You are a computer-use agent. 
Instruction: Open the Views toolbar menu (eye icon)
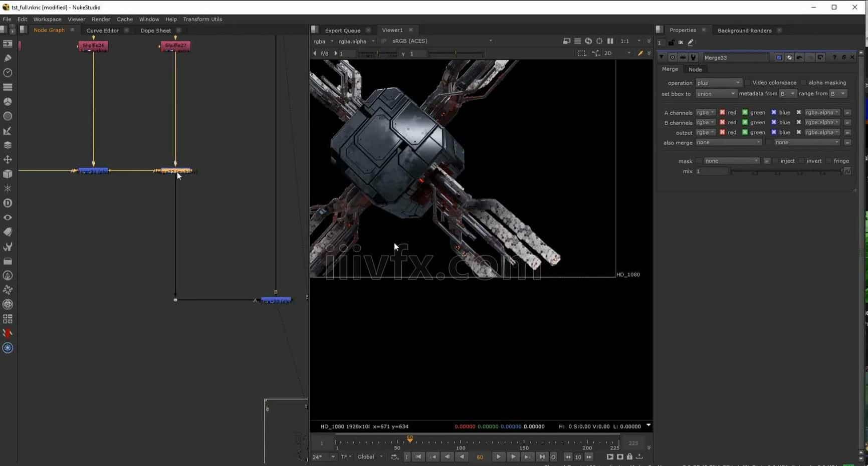8,217
